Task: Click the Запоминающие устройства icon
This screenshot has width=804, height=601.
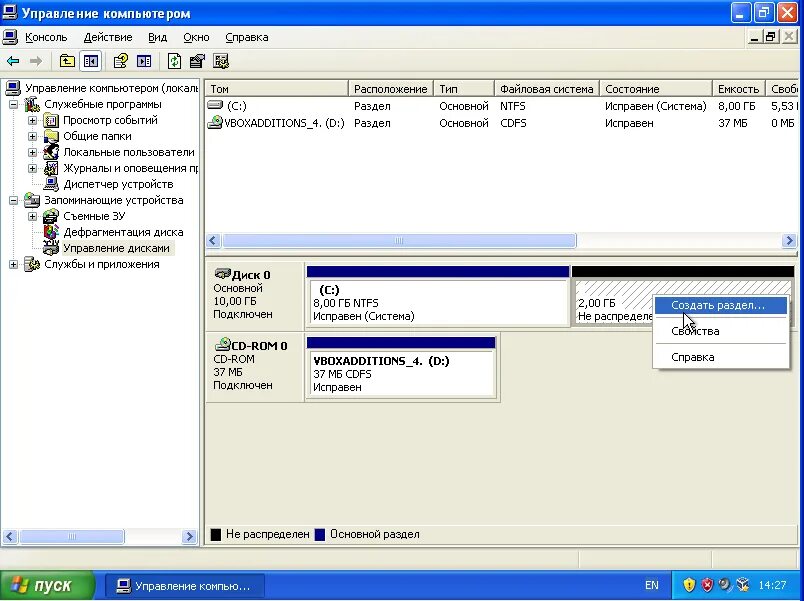Action: (x=32, y=200)
